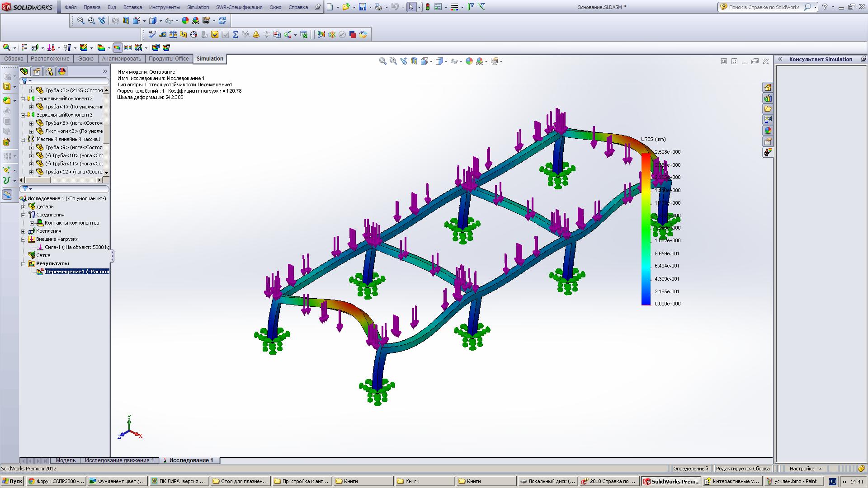
Task: Click the URES color legend bar
Action: (646, 229)
